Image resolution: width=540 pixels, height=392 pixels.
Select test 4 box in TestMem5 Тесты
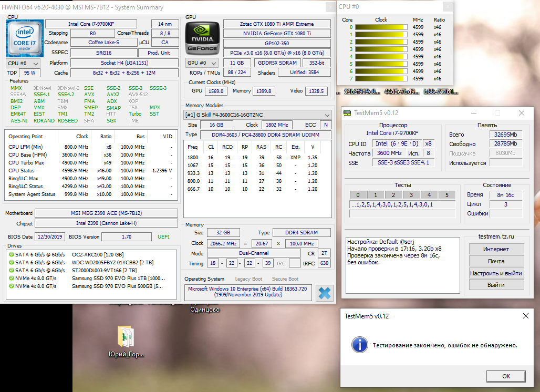point(429,195)
